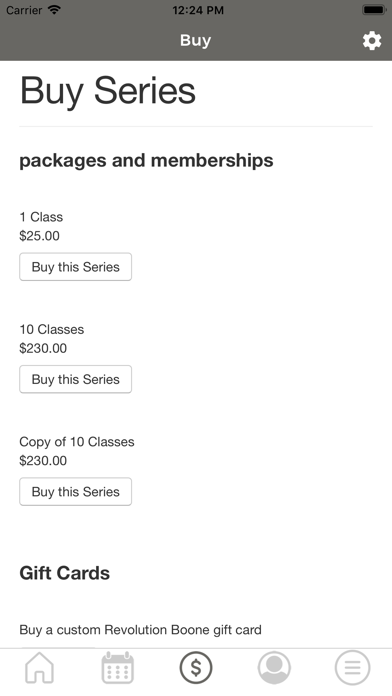The width and height of the screenshot is (392, 696).
Task: Select the dollar sign Buy tab
Action: click(196, 668)
